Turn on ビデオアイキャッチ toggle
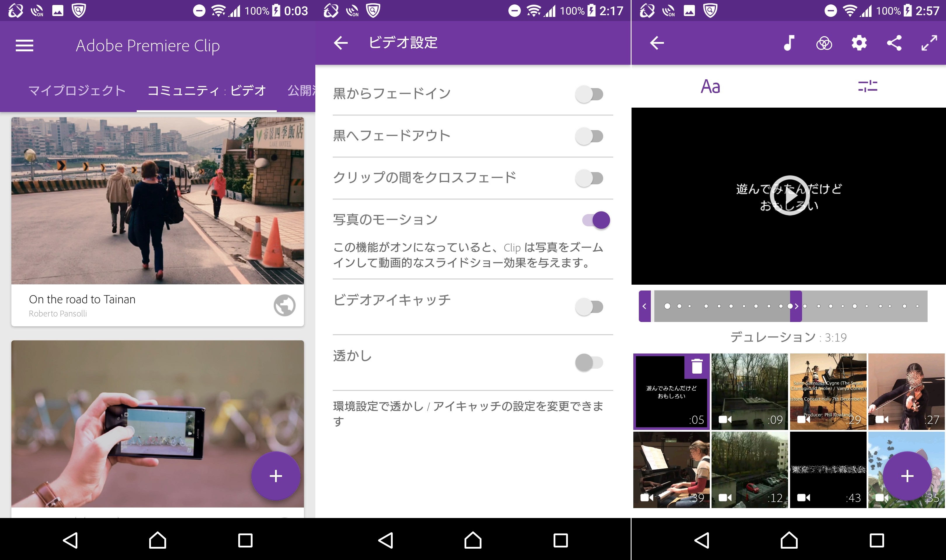This screenshot has width=946, height=560. pyautogui.click(x=589, y=307)
